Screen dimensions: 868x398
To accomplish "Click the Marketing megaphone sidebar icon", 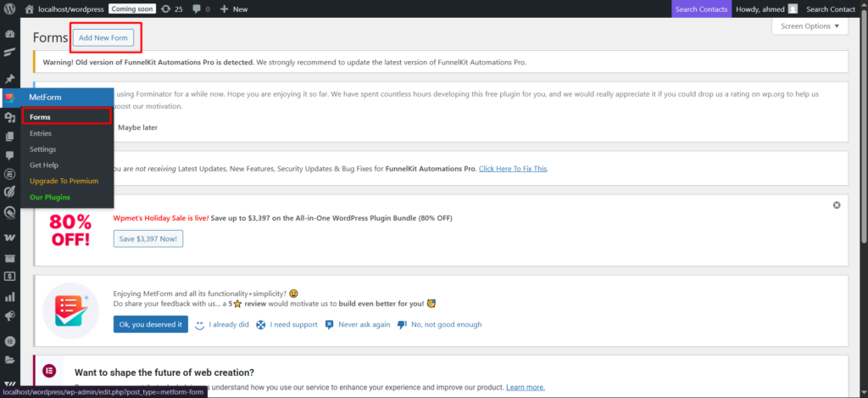I will pyautogui.click(x=10, y=317).
